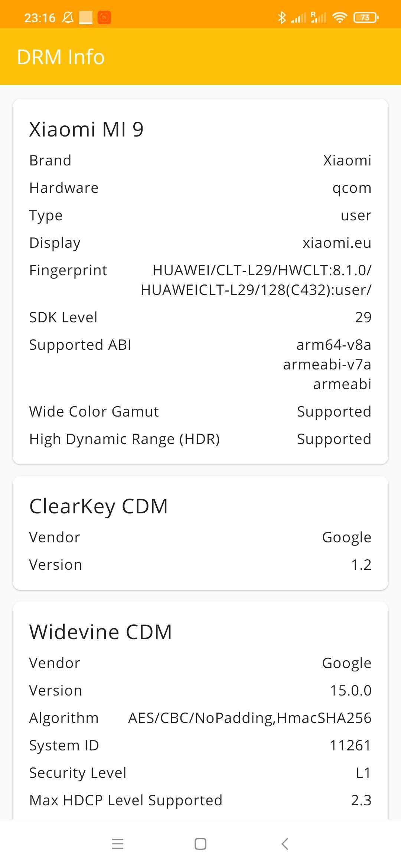Tap the DRM Info app title

[61, 57]
